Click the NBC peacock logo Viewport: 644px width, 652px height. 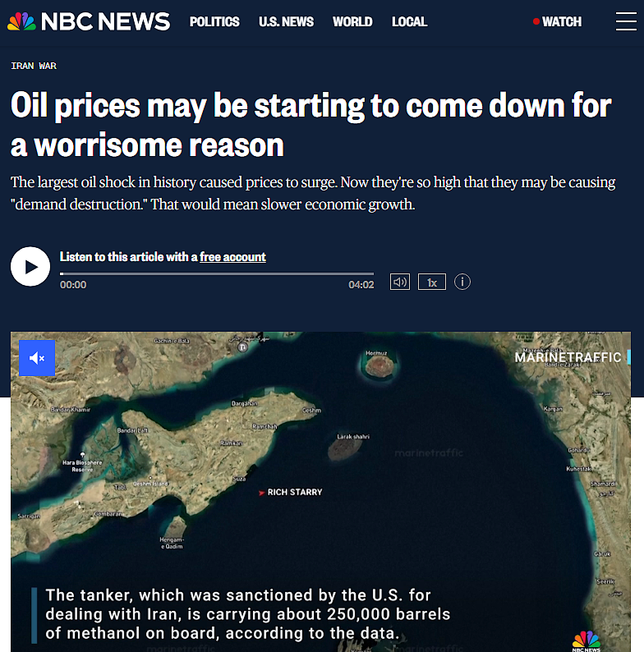tap(21, 21)
